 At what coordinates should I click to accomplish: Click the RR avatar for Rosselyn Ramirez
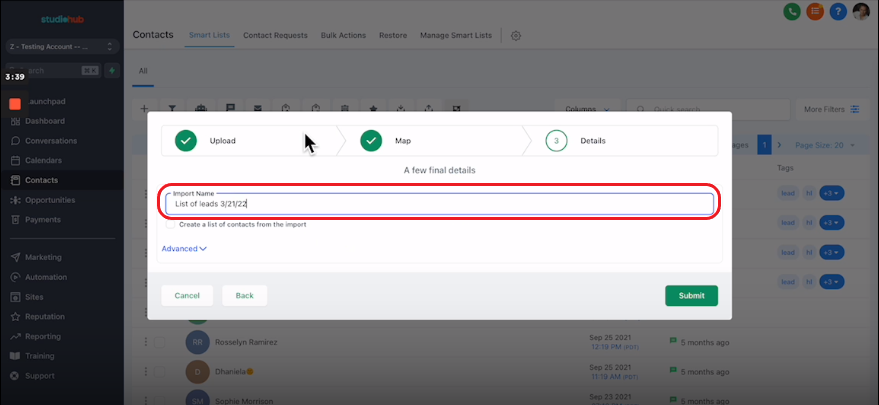[197, 342]
